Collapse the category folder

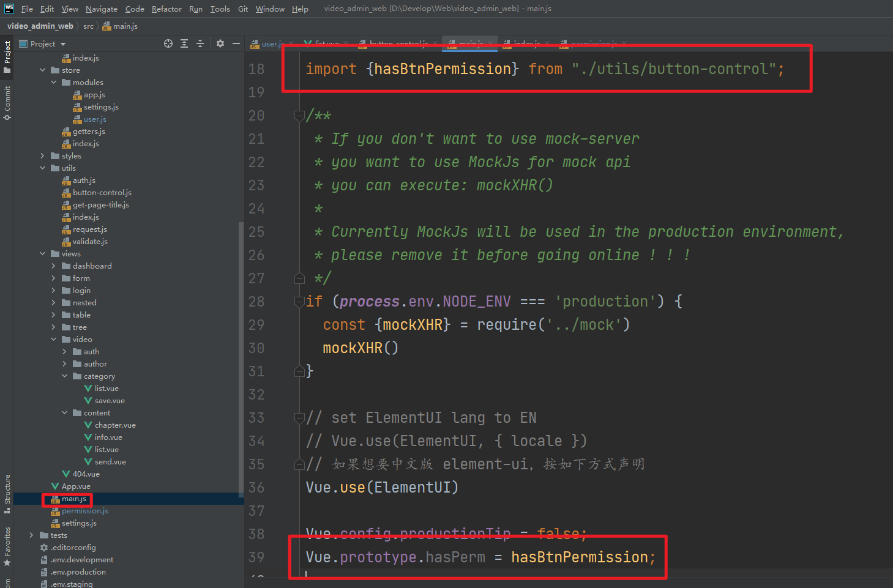[x=65, y=376]
